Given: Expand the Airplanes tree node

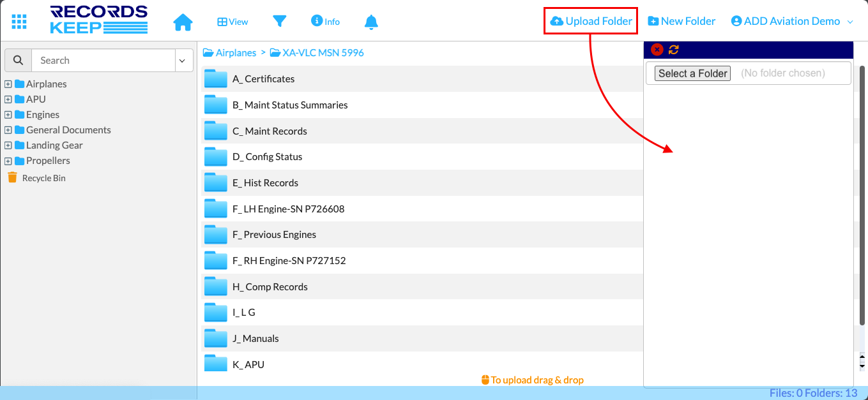Looking at the screenshot, I should [x=8, y=84].
